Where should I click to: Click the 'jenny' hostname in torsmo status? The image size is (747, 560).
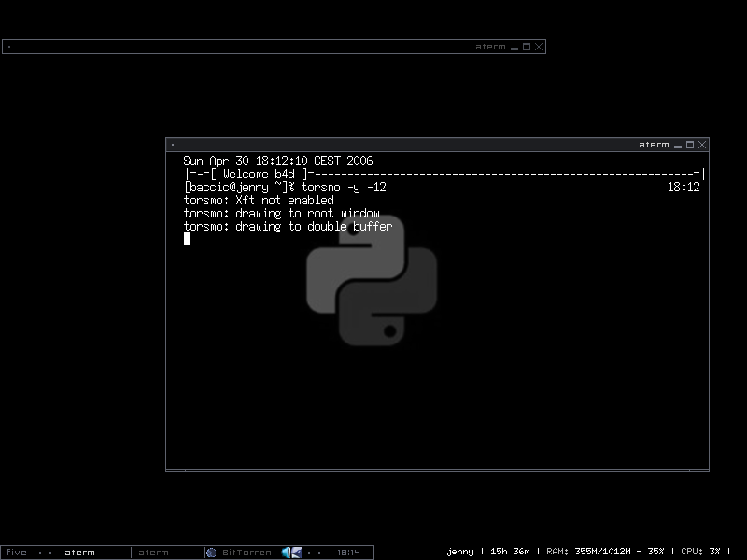coord(460,552)
